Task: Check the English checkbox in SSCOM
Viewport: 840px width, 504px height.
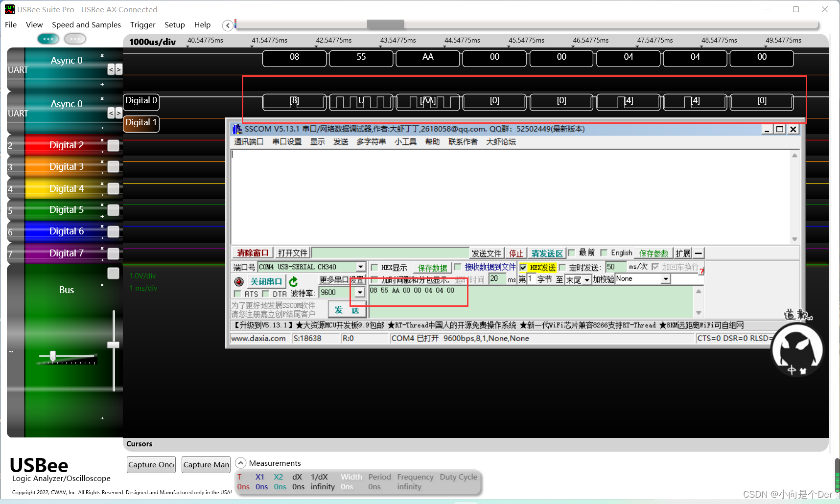Action: [x=604, y=252]
